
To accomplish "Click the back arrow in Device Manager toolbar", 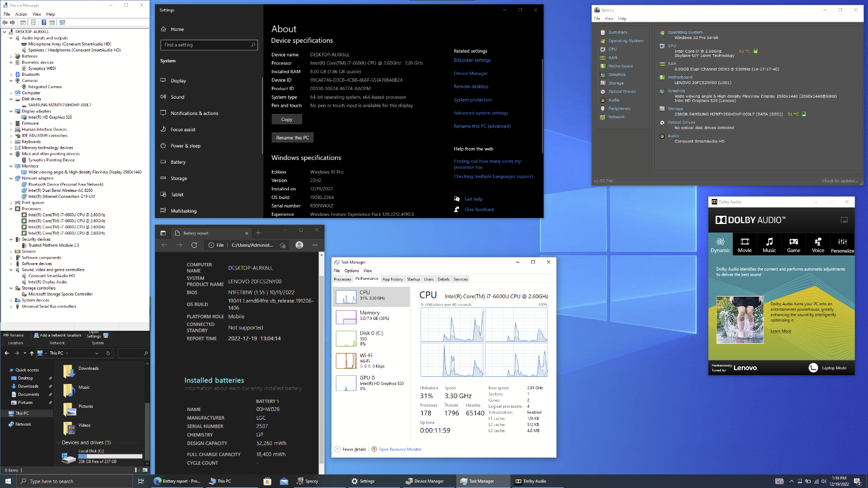I will (x=5, y=23).
